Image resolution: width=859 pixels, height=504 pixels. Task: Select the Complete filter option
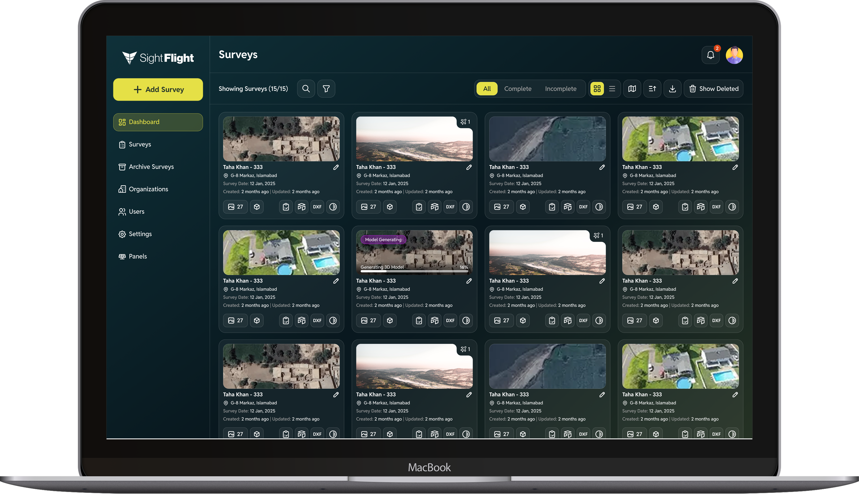pyautogui.click(x=518, y=89)
